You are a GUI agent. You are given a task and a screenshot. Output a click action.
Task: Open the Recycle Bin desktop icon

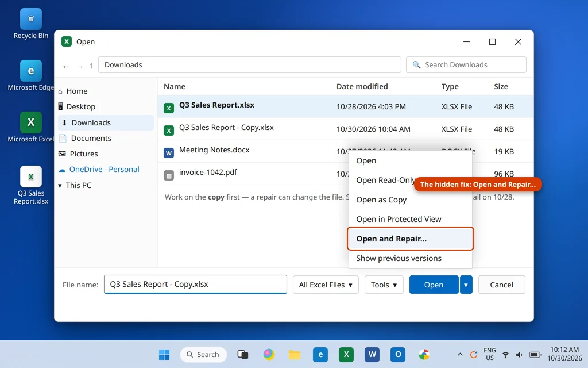pos(31,24)
